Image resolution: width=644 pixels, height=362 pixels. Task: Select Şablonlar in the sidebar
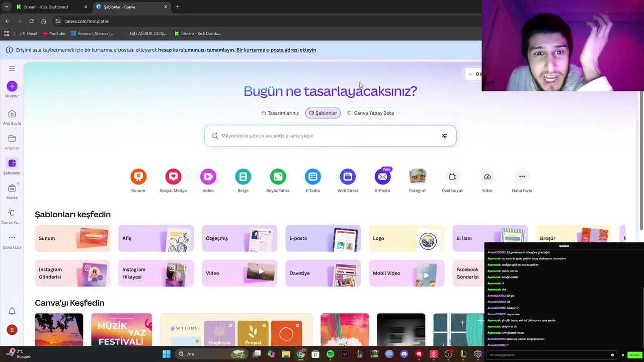pyautogui.click(x=12, y=166)
